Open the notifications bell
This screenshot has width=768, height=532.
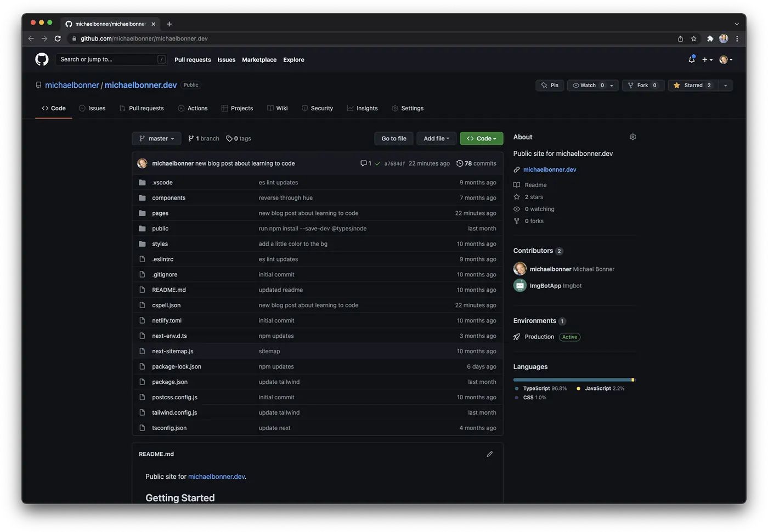(691, 59)
